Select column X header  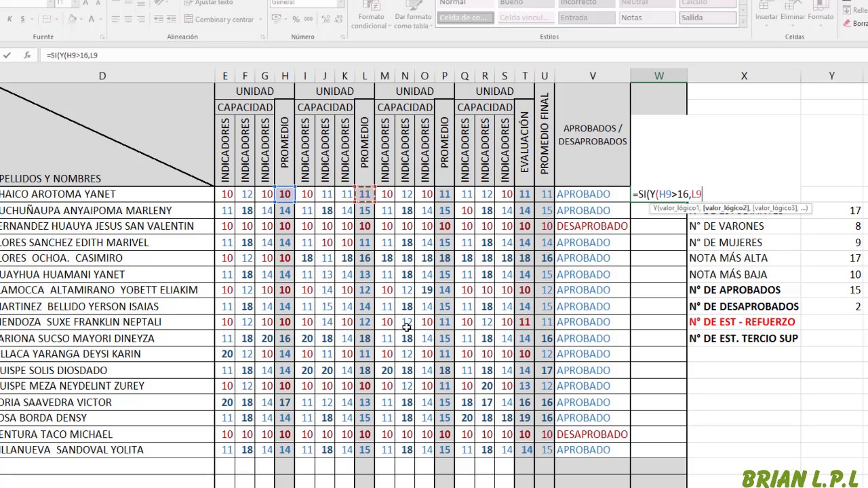744,76
